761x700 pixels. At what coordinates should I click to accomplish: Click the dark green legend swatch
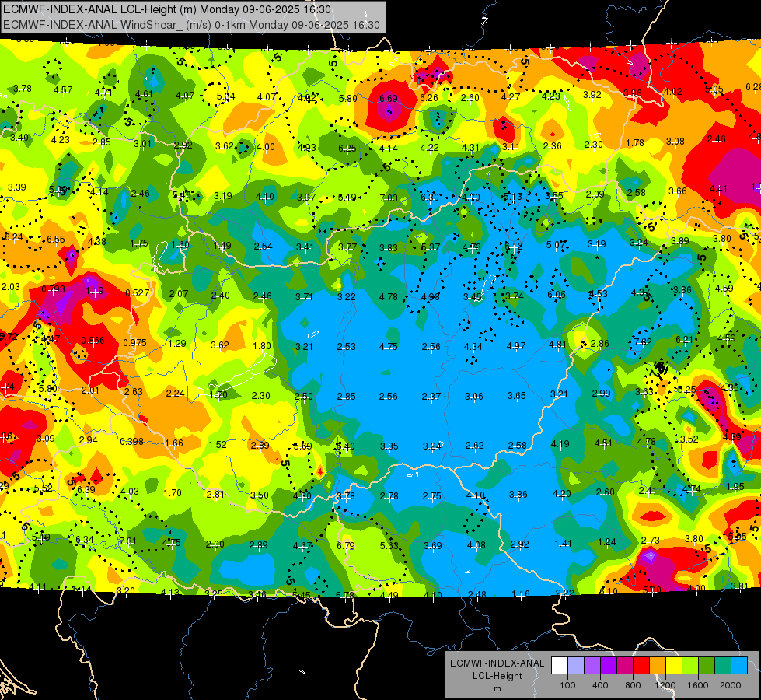coord(707,665)
